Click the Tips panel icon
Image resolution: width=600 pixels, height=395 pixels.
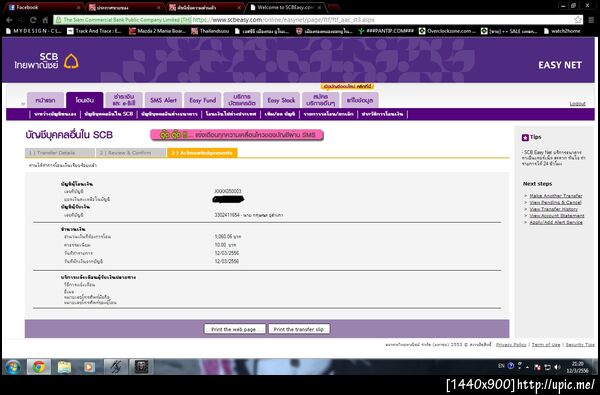(525, 137)
